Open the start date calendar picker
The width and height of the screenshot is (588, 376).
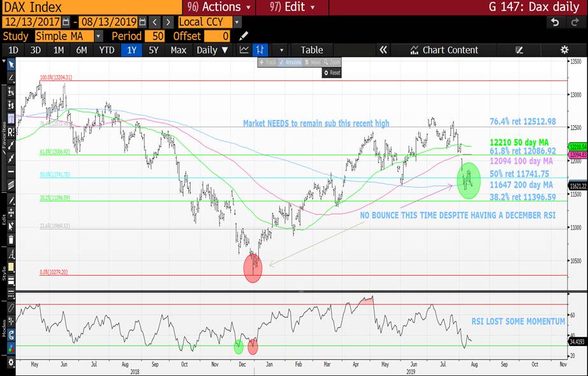click(x=66, y=22)
